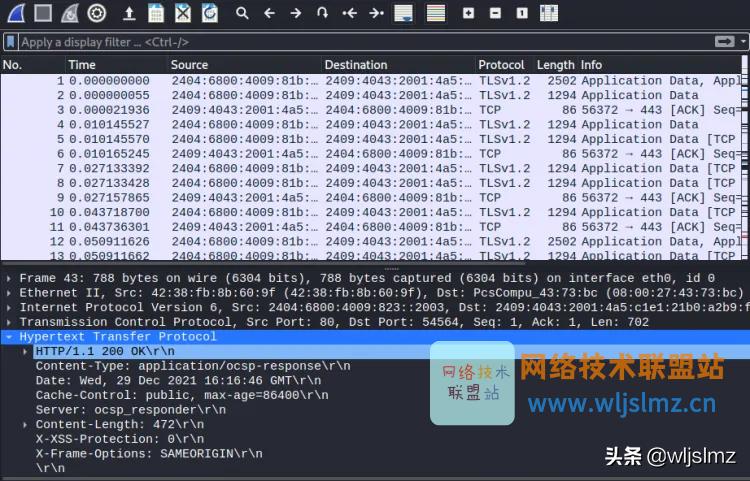
Task: Toggle auto-scroll during live capture
Action: pyautogui.click(x=403, y=13)
